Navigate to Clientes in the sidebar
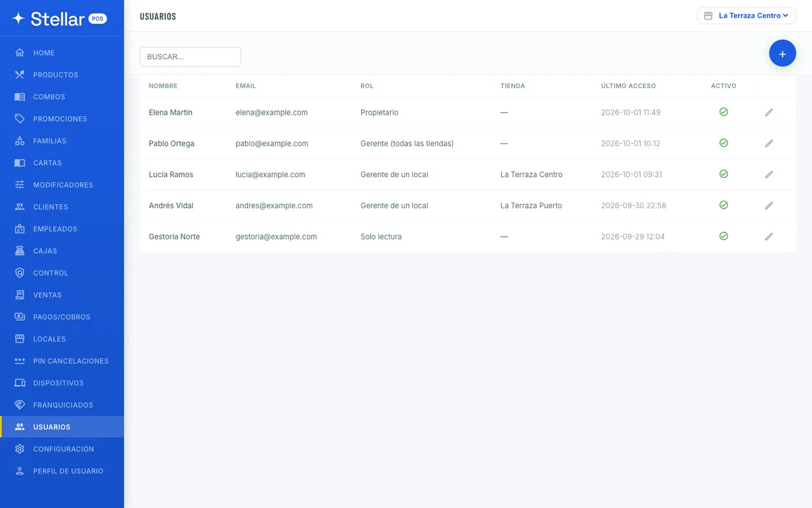The width and height of the screenshot is (812, 508). [62, 207]
